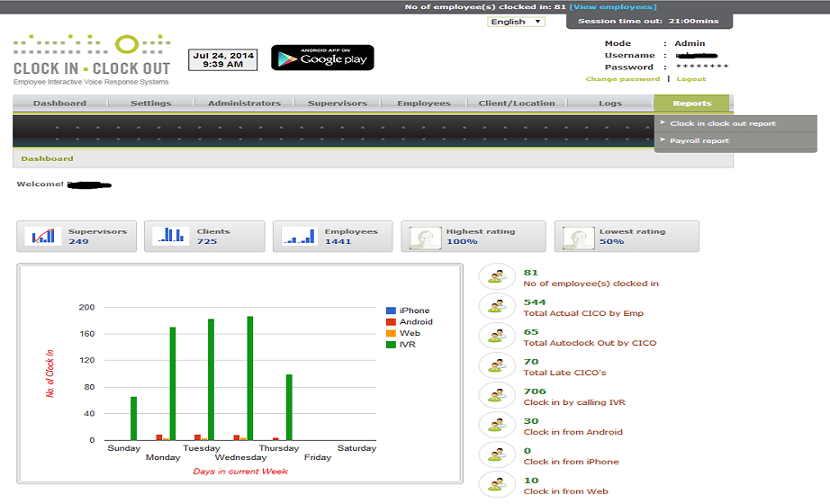830x504 pixels.
Task: Click icon next to Clock in from Web
Action: [x=496, y=485]
